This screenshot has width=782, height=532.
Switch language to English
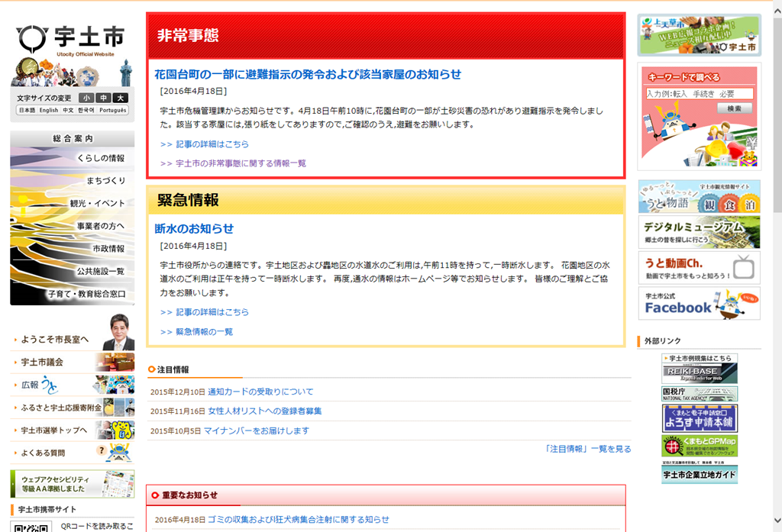pos(49,111)
